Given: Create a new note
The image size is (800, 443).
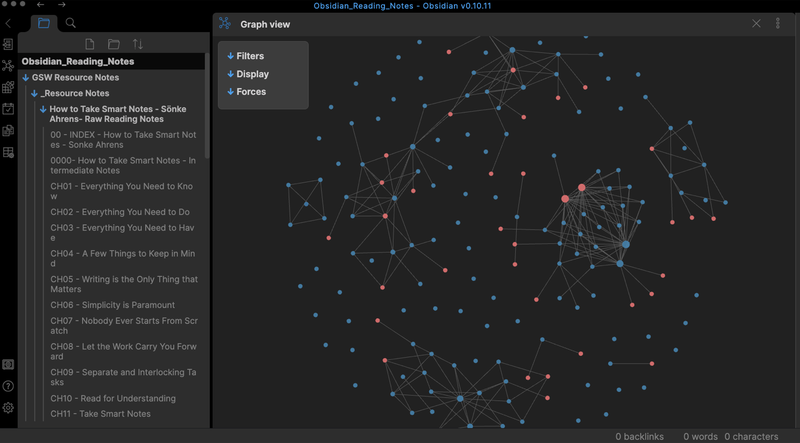Looking at the screenshot, I should coord(90,44).
